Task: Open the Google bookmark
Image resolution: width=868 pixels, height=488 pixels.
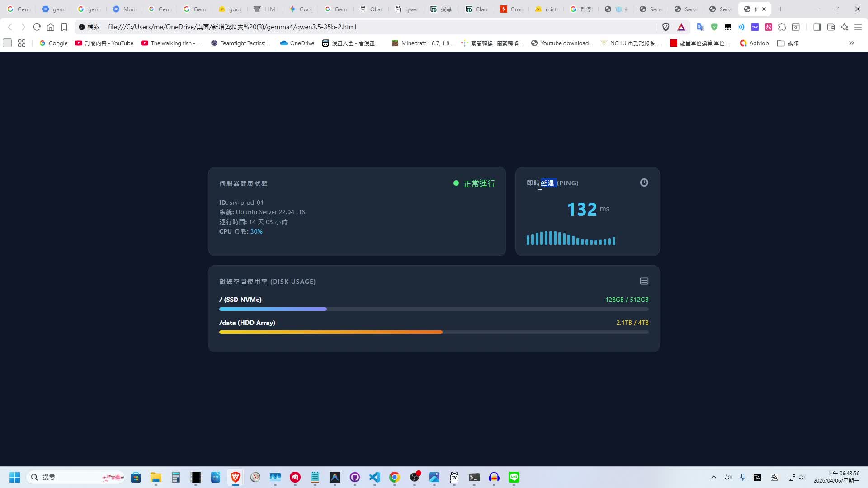Action: click(x=53, y=43)
